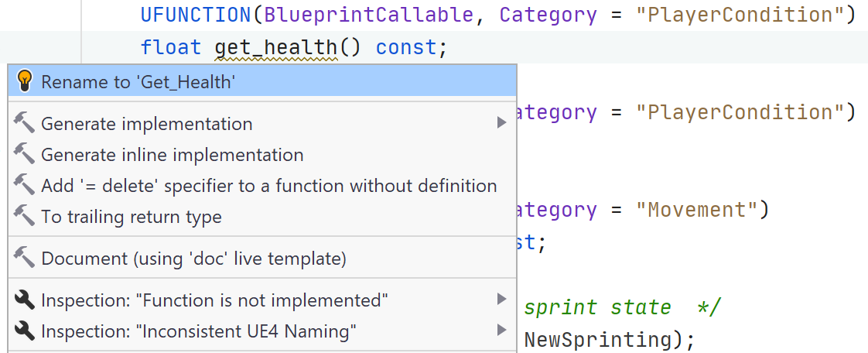868x353 pixels.
Task: Open Inspection "Inconsistent UE4 Naming" entry
Action: [x=262, y=331]
